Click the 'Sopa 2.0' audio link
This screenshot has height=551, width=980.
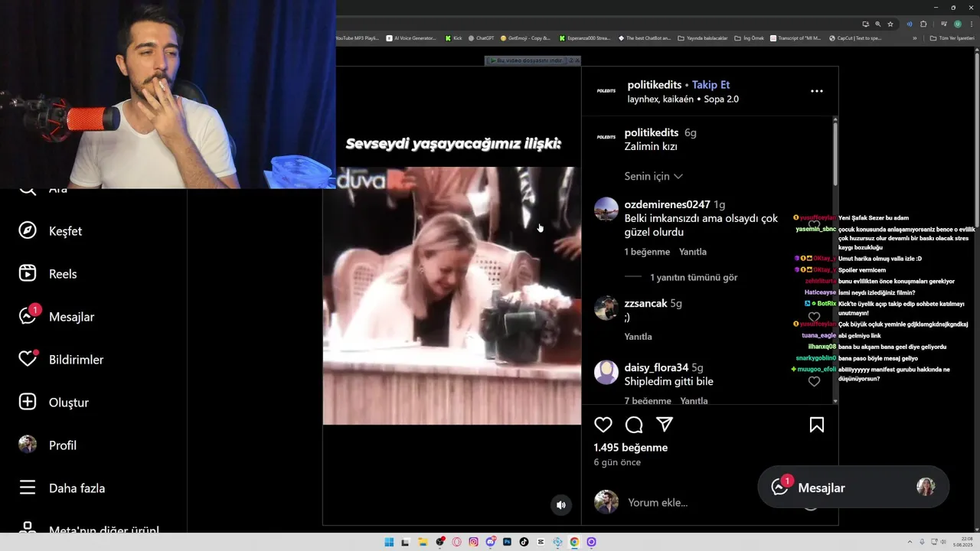[721, 99]
